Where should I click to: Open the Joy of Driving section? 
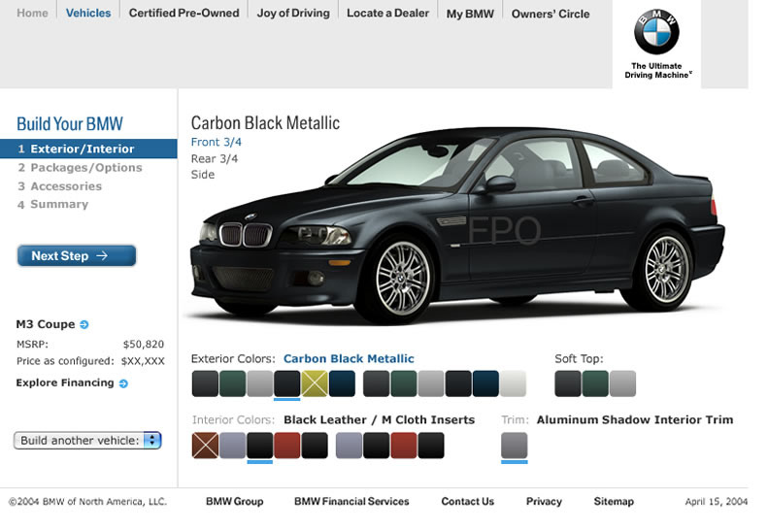pyautogui.click(x=293, y=14)
